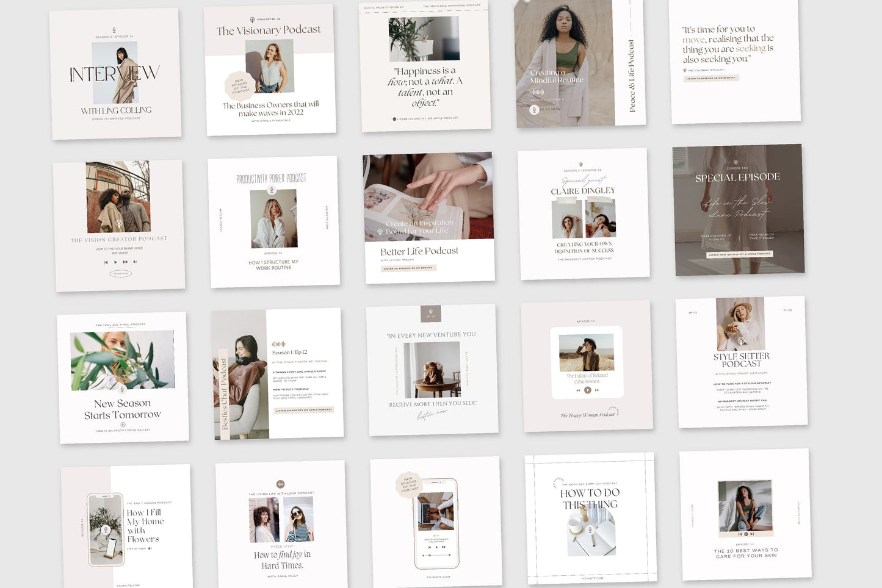Open the Claire Dingley special guest template
This screenshot has height=588, width=882.
click(584, 214)
